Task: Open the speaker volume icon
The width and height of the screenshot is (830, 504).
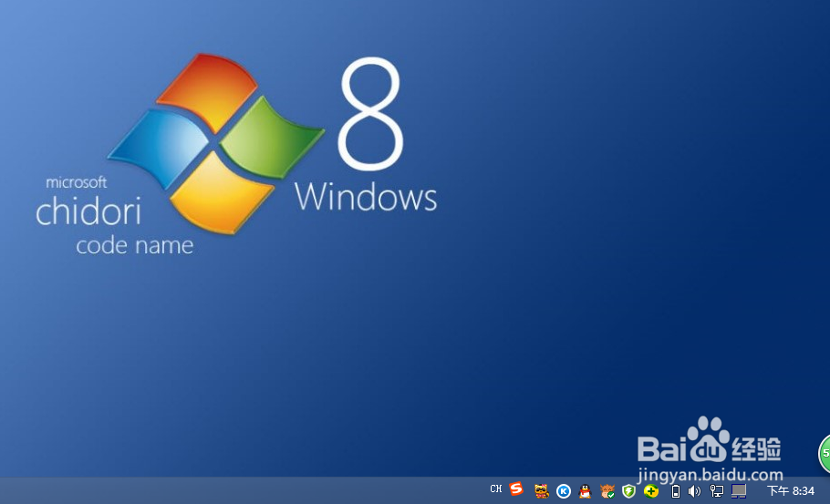Action: (x=694, y=491)
